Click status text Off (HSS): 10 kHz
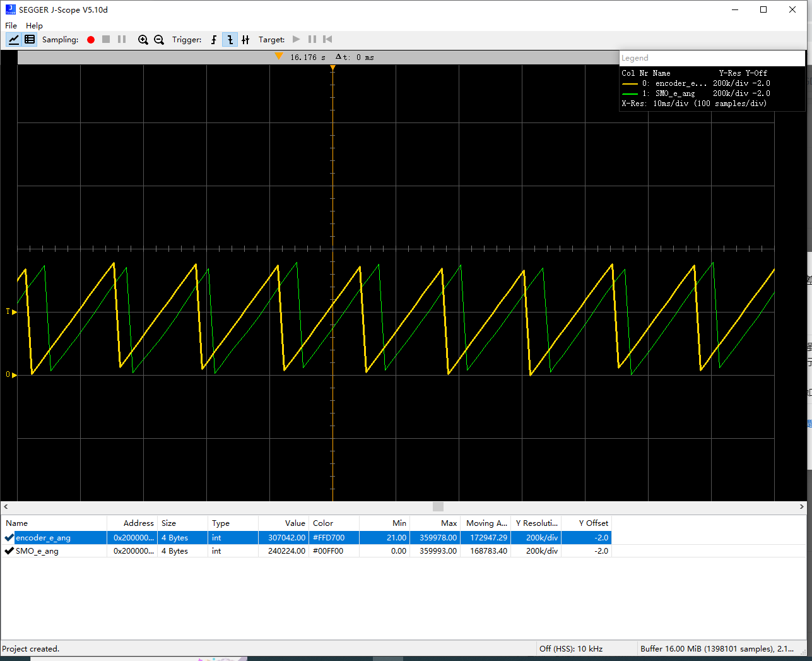812x661 pixels. [x=571, y=648]
